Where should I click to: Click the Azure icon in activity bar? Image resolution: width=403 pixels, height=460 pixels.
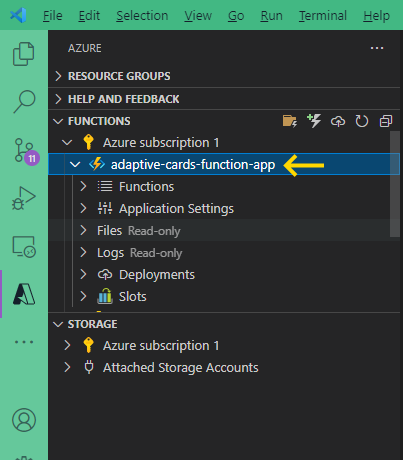point(24,294)
